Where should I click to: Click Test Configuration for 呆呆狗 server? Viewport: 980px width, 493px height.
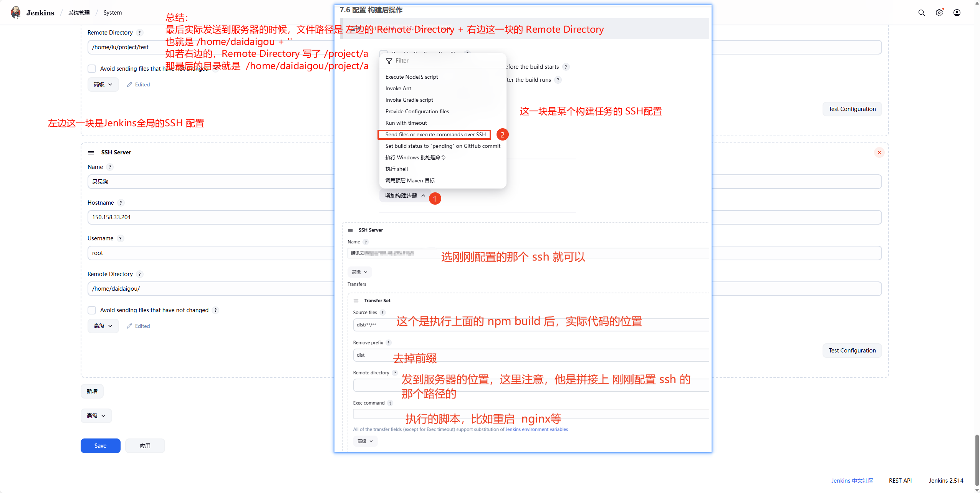[852, 351]
